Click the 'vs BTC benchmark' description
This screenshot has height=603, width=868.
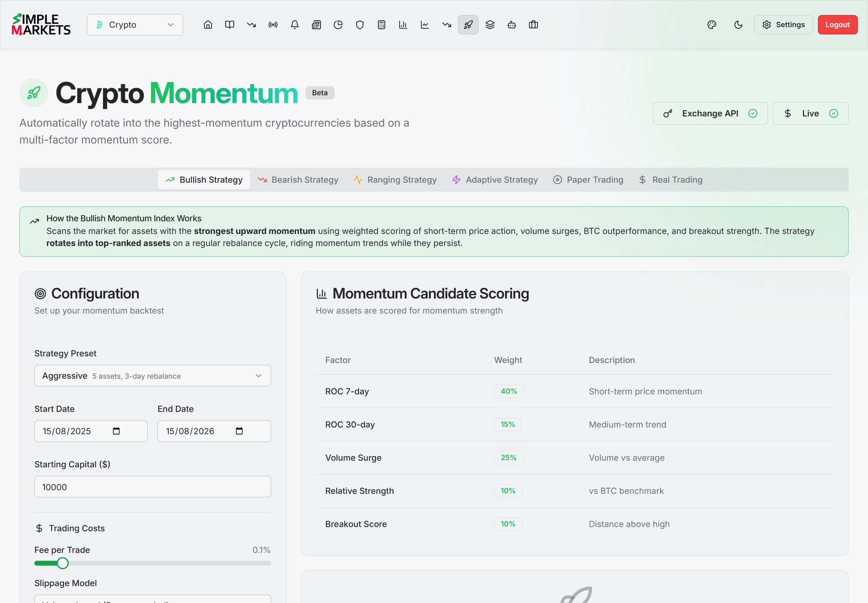626,491
